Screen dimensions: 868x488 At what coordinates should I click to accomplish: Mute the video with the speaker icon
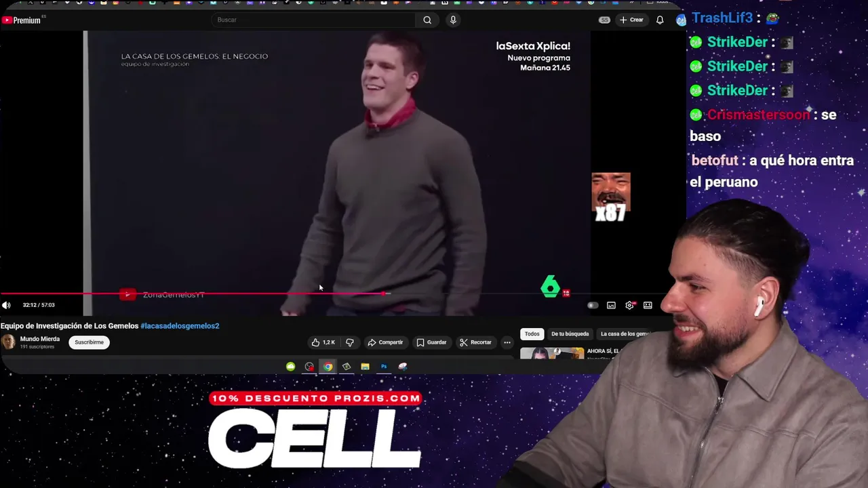point(6,305)
